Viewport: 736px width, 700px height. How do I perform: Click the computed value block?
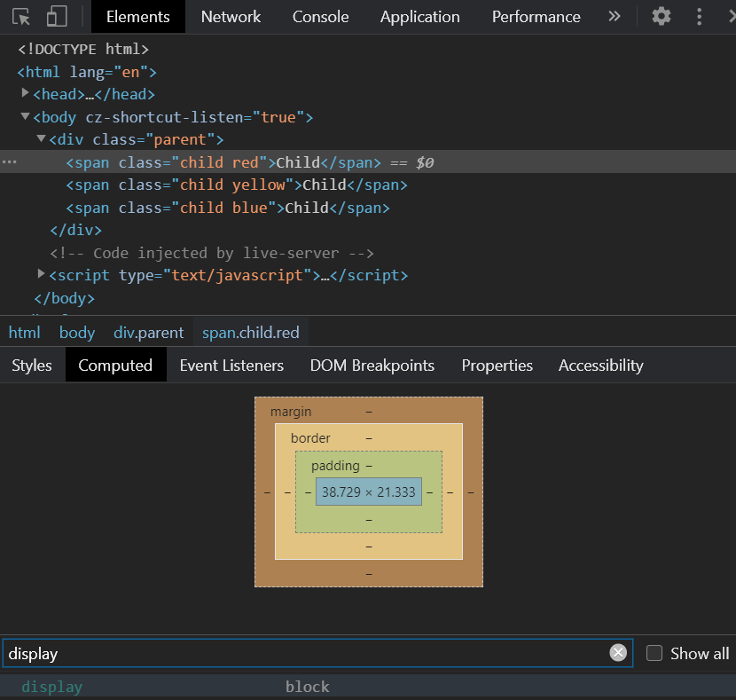[x=308, y=687]
